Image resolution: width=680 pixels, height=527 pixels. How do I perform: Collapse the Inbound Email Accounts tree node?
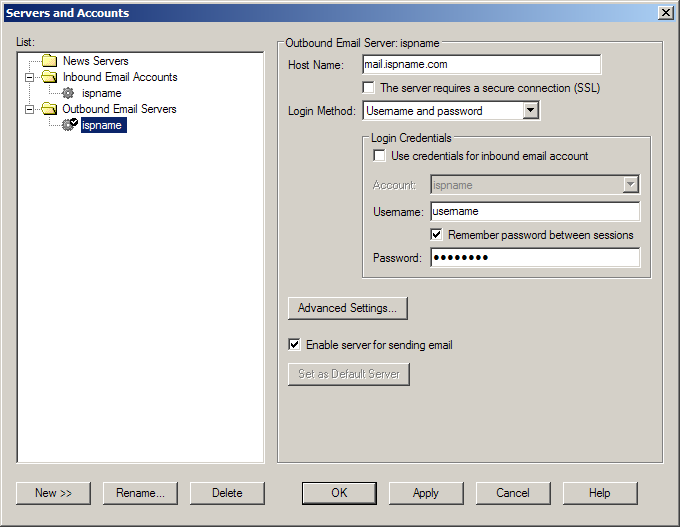point(30,77)
